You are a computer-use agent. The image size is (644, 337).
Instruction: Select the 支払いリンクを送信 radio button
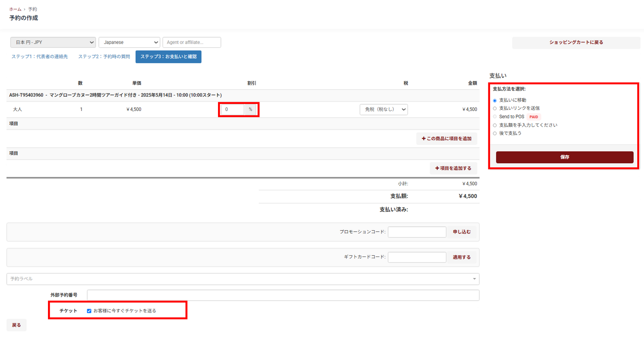coord(495,108)
